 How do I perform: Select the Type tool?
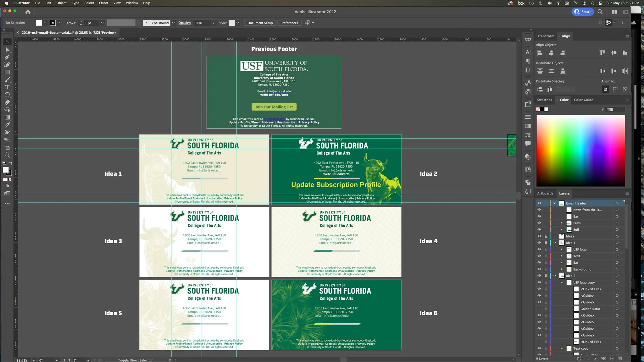pyautogui.click(x=7, y=87)
